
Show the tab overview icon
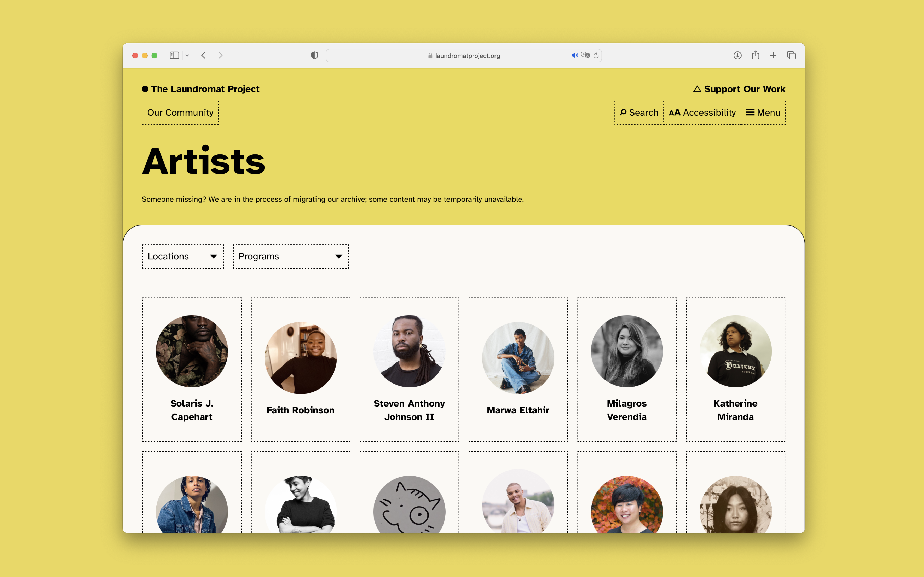coord(791,55)
